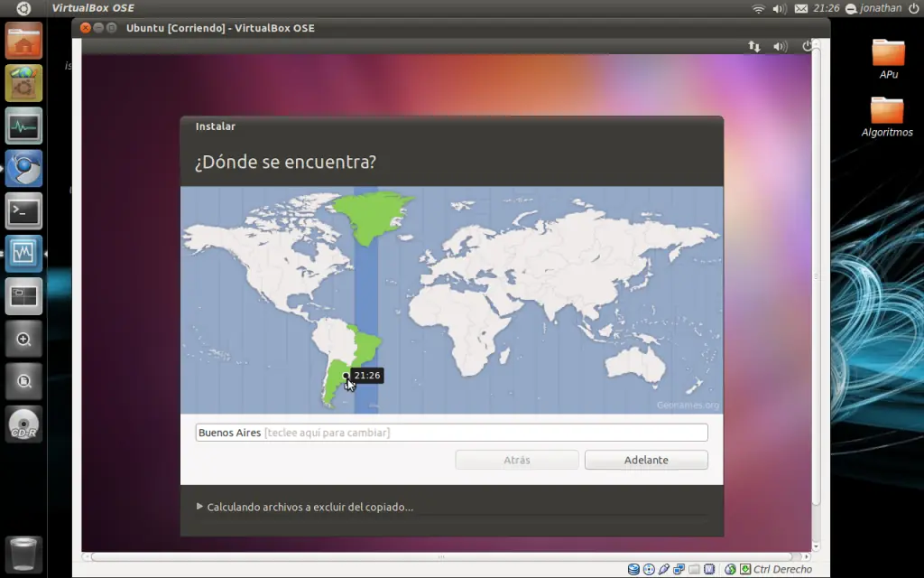Open the Ubuntu dash logo button
This screenshot has width=924, height=578.
(x=23, y=8)
